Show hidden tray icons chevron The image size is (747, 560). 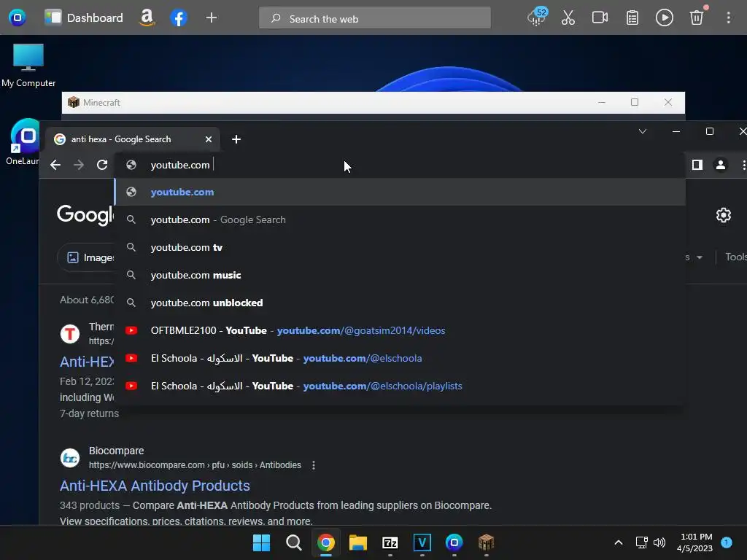click(x=619, y=542)
